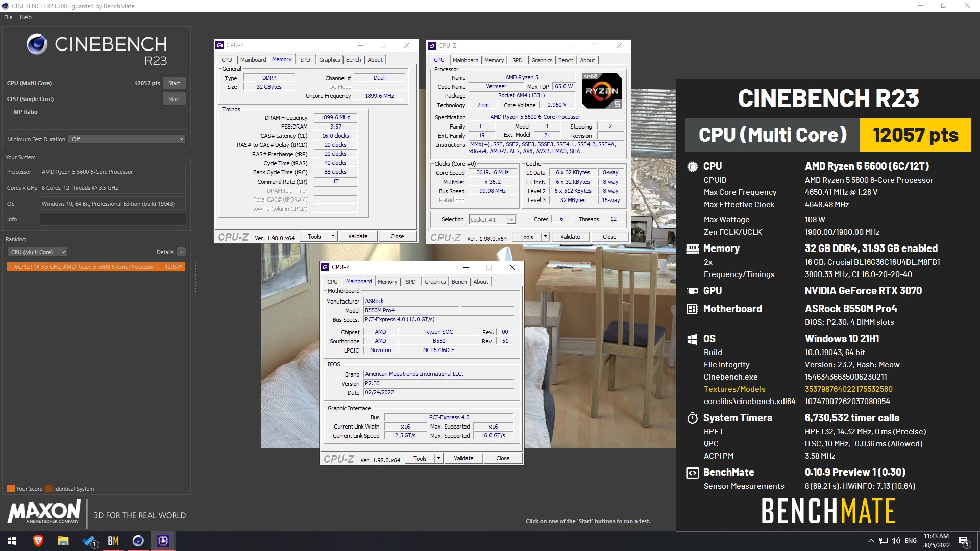
Task: Click Core Speed 3619.16 MHz value
Action: pos(493,173)
